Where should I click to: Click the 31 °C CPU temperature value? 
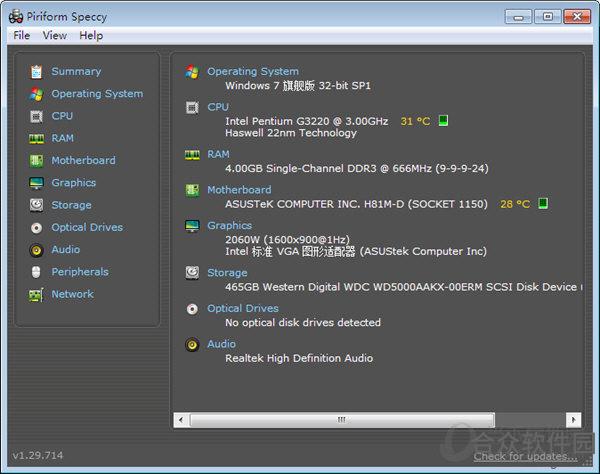pyautogui.click(x=415, y=121)
